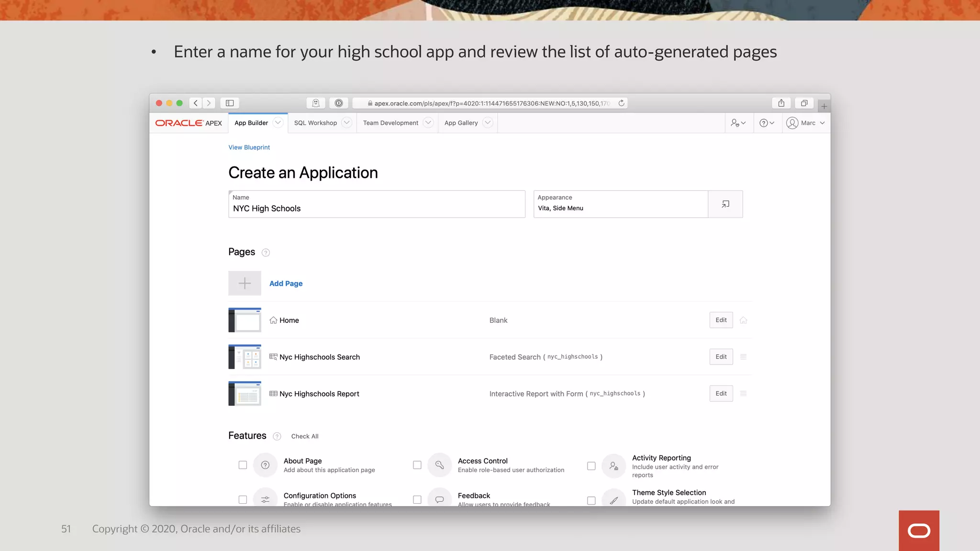The height and width of the screenshot is (551, 980).
Task: Open the App Gallery tab
Action: pos(461,123)
